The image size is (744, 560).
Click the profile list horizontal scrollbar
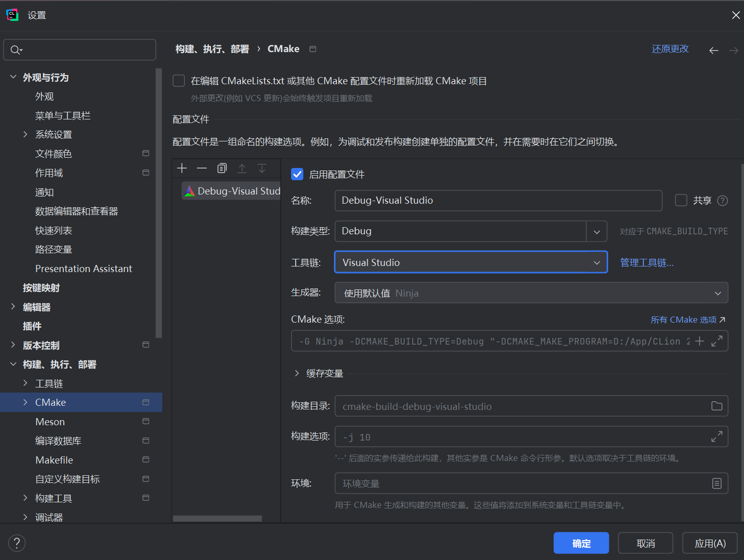coord(217,519)
